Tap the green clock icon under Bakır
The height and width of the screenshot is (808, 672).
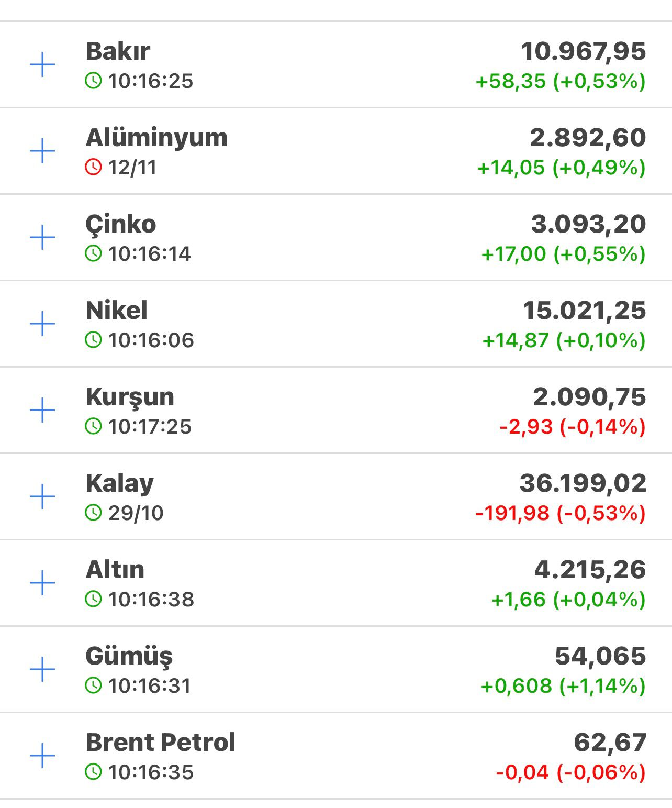coord(93,81)
